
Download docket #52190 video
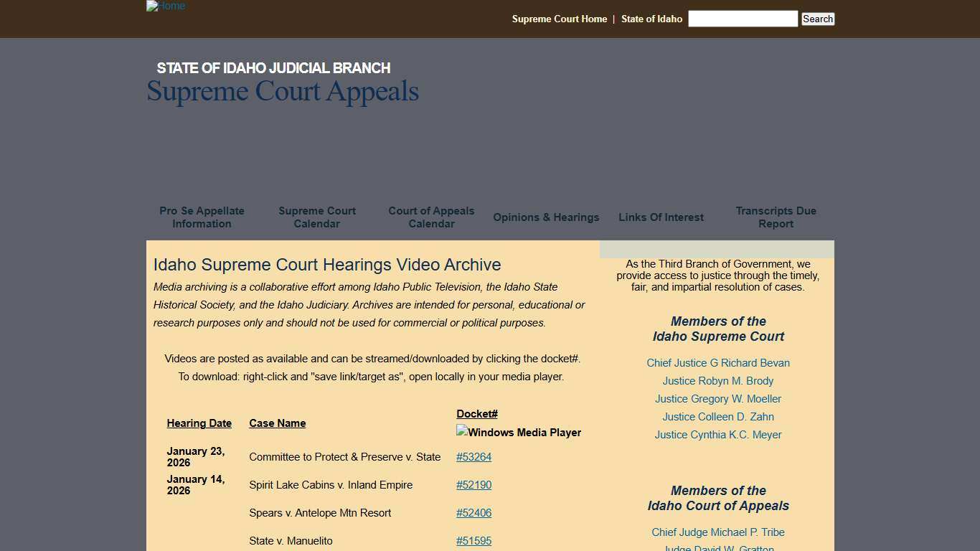pyautogui.click(x=473, y=485)
